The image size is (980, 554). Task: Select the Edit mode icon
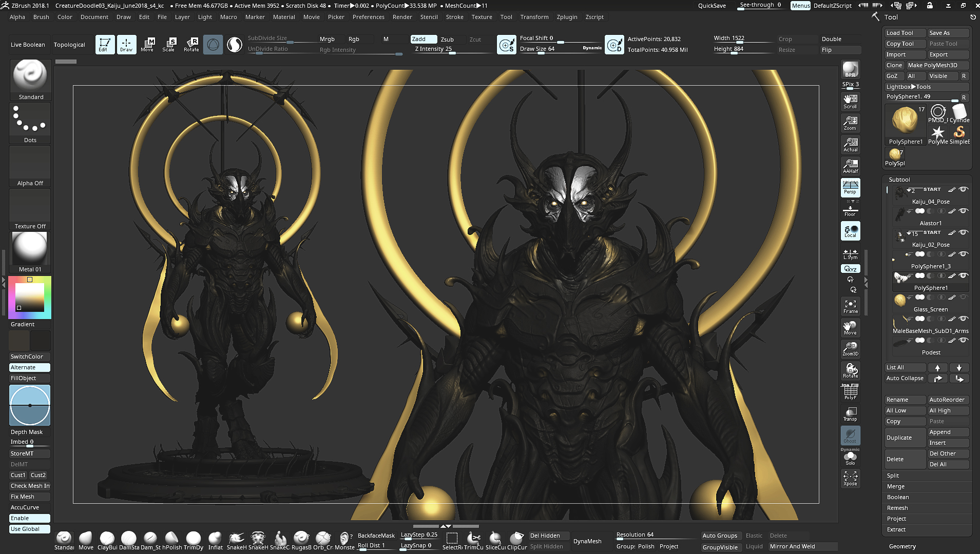pos(105,45)
